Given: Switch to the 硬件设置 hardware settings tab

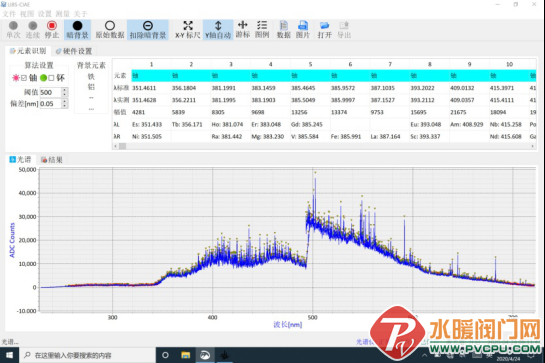Looking at the screenshot, I should pyautogui.click(x=74, y=51).
